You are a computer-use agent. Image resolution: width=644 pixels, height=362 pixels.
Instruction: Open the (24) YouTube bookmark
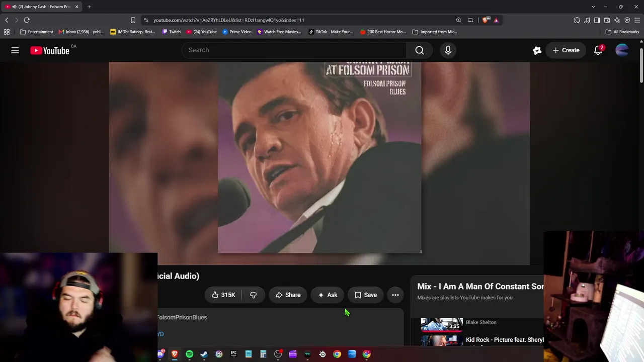pyautogui.click(x=202, y=32)
